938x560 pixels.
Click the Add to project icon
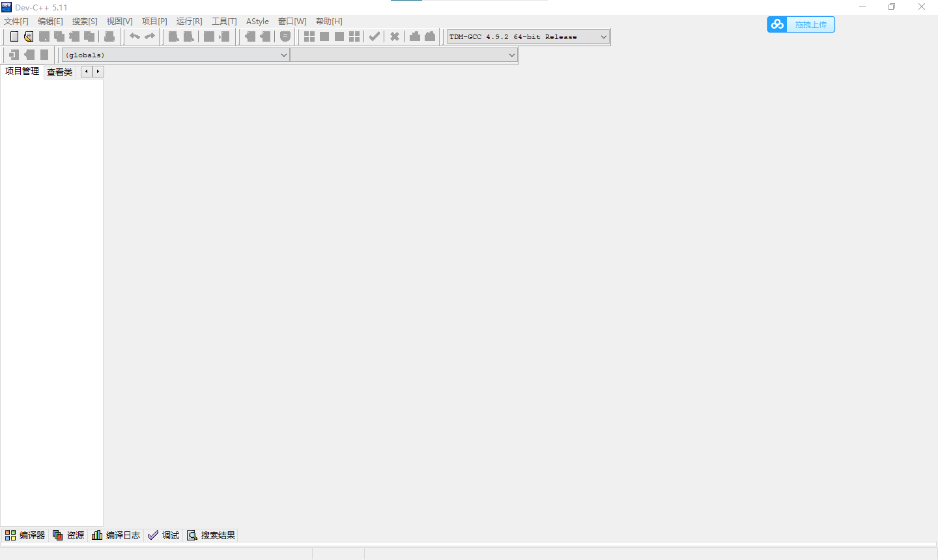click(x=250, y=36)
